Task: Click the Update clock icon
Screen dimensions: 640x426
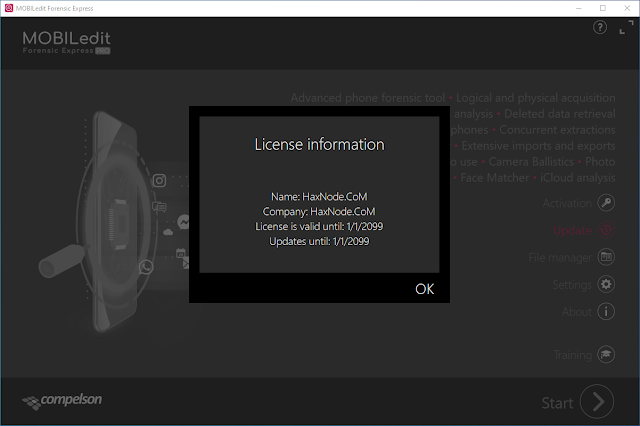Action: point(606,230)
